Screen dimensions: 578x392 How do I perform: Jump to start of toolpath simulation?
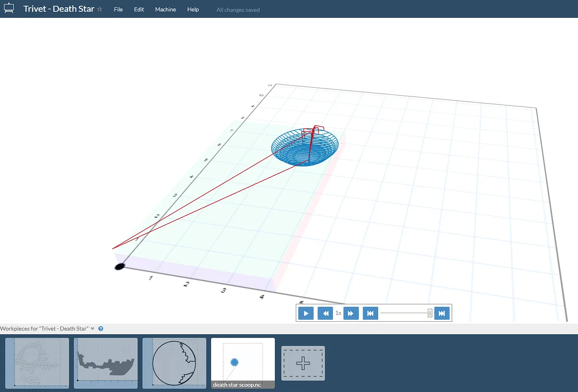click(x=370, y=313)
